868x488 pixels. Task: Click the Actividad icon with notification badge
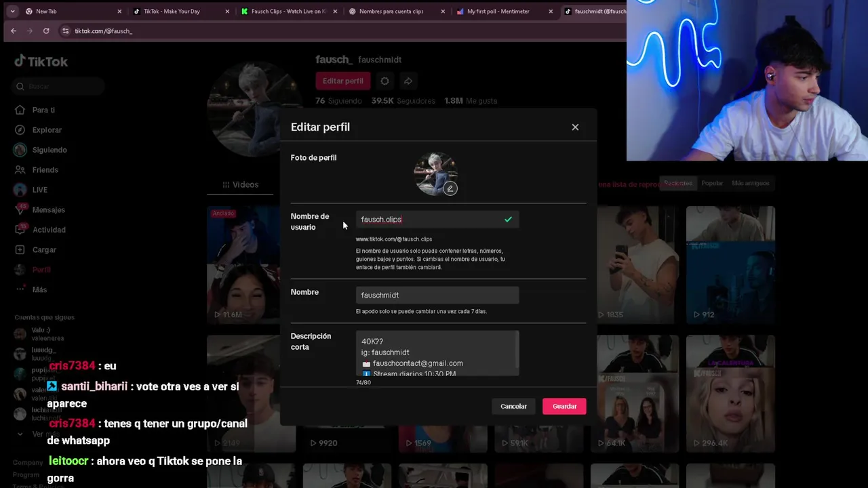[x=20, y=230]
